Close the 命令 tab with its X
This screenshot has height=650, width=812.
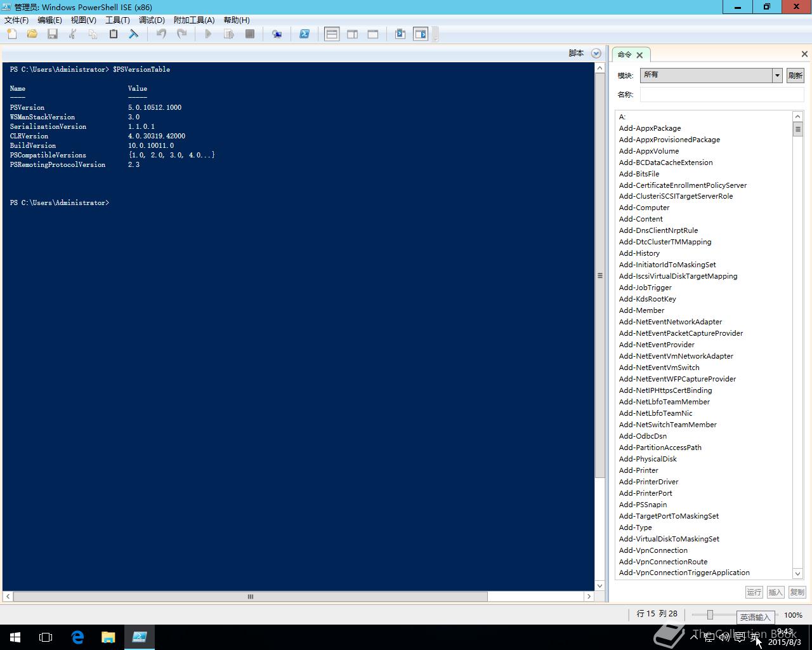click(x=639, y=55)
